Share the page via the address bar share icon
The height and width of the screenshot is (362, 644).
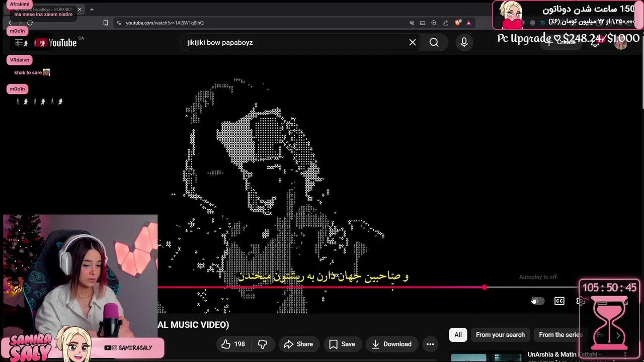(445, 23)
